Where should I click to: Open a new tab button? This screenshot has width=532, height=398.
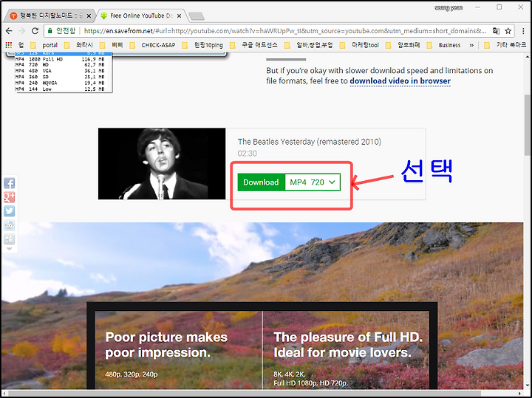coord(196,16)
